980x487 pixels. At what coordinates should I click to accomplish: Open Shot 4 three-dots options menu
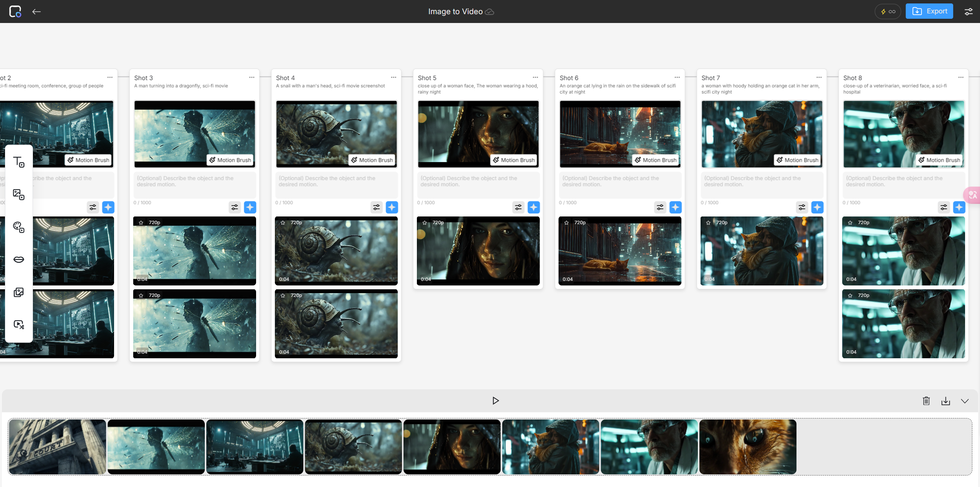(394, 77)
